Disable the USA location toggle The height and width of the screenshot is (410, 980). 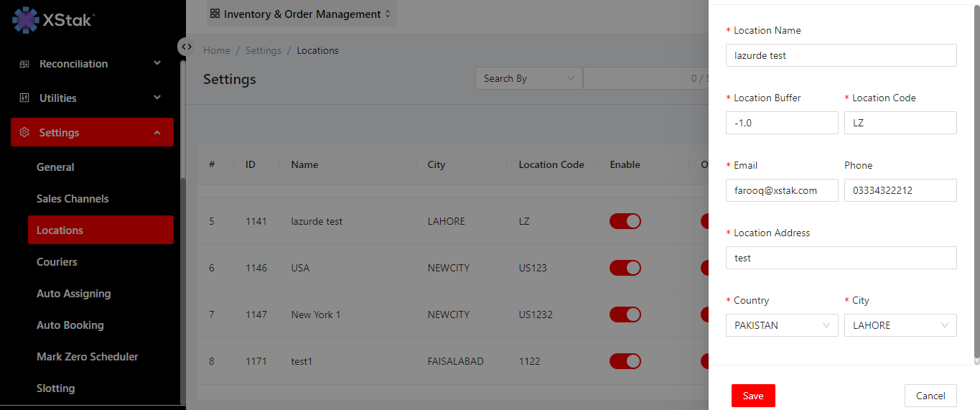click(625, 268)
